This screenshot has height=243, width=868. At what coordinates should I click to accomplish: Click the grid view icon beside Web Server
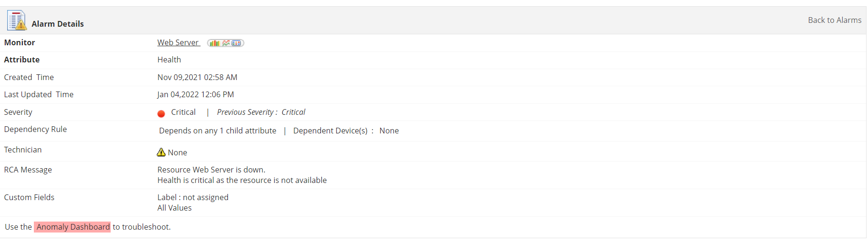coord(237,43)
